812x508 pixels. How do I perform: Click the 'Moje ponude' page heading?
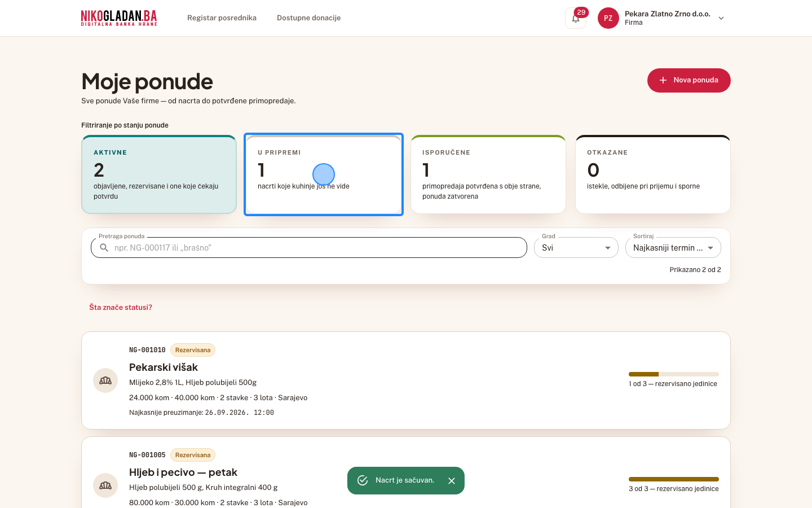click(x=147, y=81)
